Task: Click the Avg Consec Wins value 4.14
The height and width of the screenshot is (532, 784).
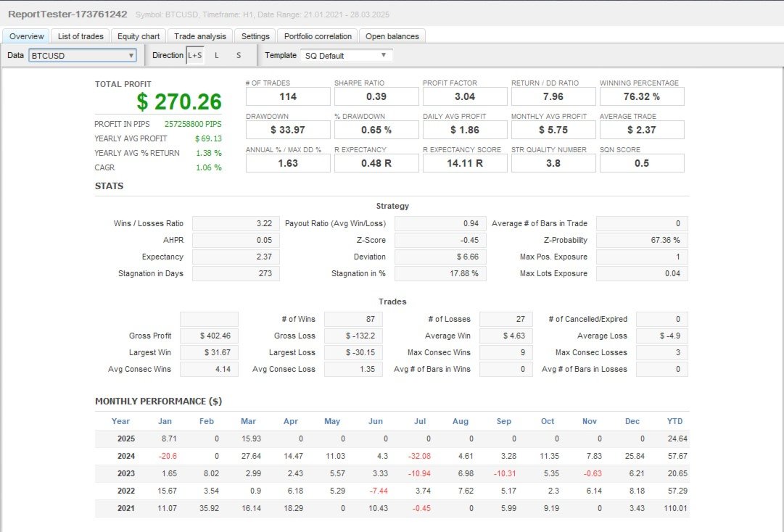Action: coord(209,369)
